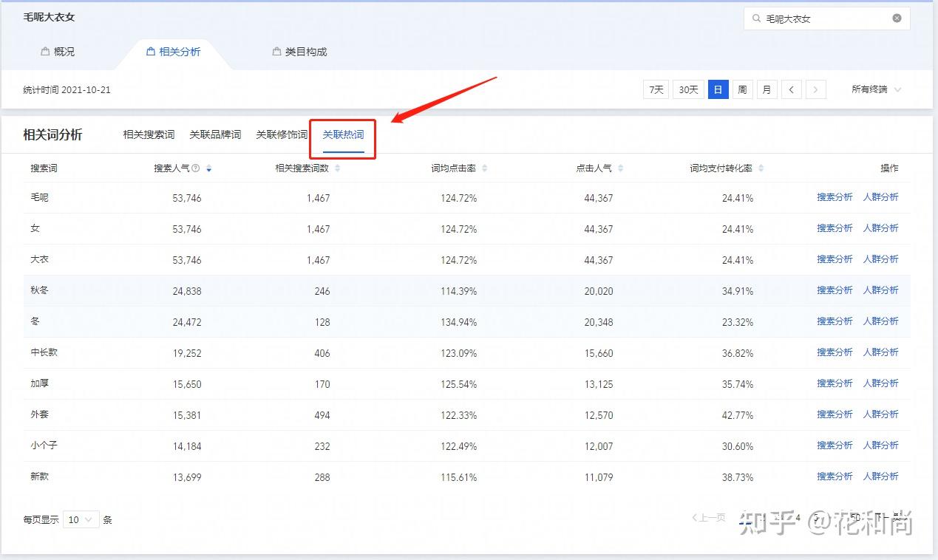The image size is (938, 560).
Task: Click the search magnifier icon in search box
Action: (x=756, y=18)
